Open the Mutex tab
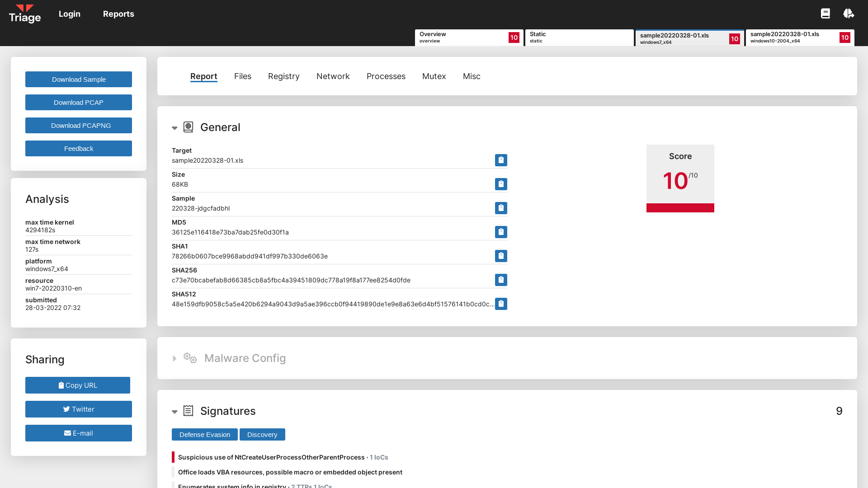This screenshot has width=868, height=488. [434, 76]
